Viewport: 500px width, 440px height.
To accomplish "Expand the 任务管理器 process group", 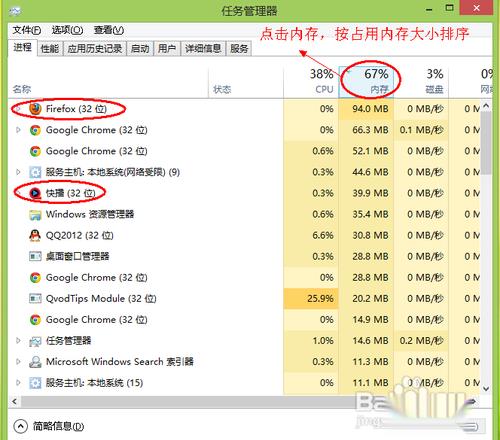I will point(18,341).
